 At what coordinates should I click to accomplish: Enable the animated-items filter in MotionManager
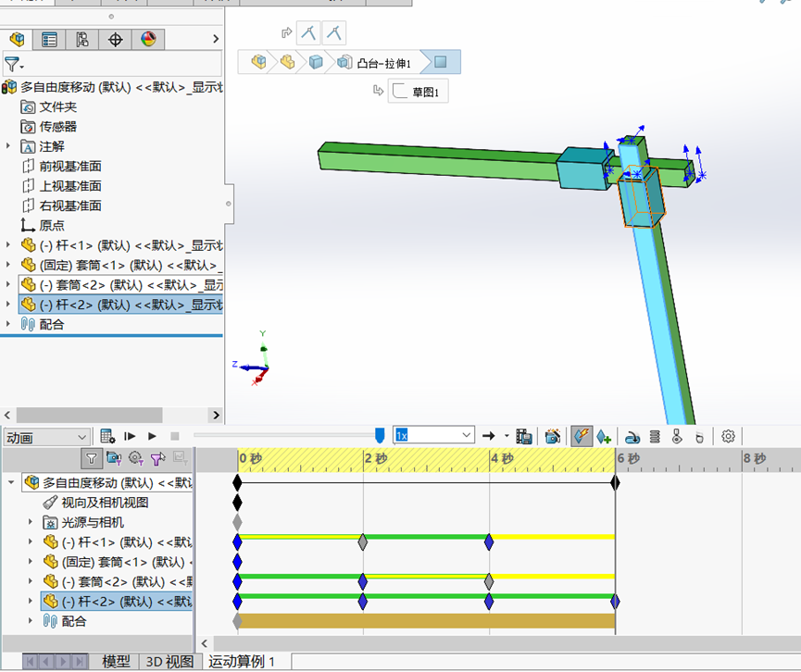pyautogui.click(x=113, y=457)
